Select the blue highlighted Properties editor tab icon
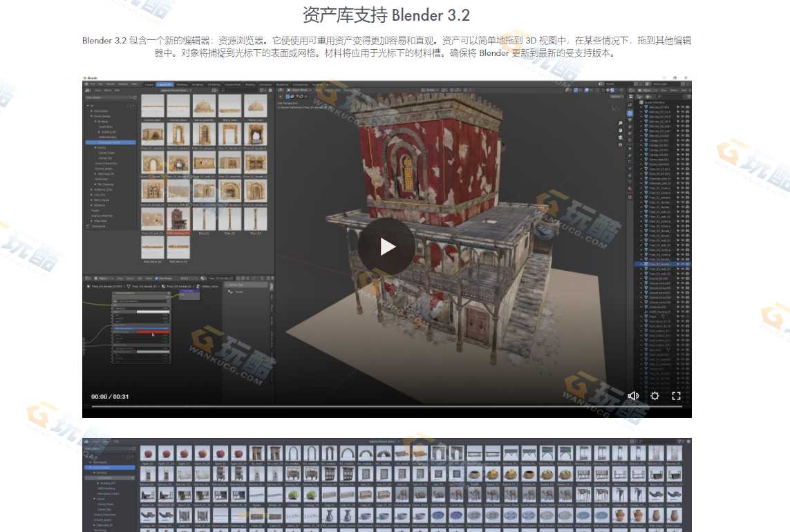The image size is (790, 532). [630, 114]
